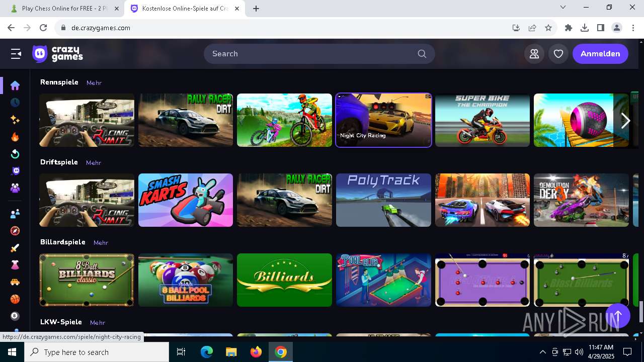Open basketball games icon in sidebar

tap(15, 299)
